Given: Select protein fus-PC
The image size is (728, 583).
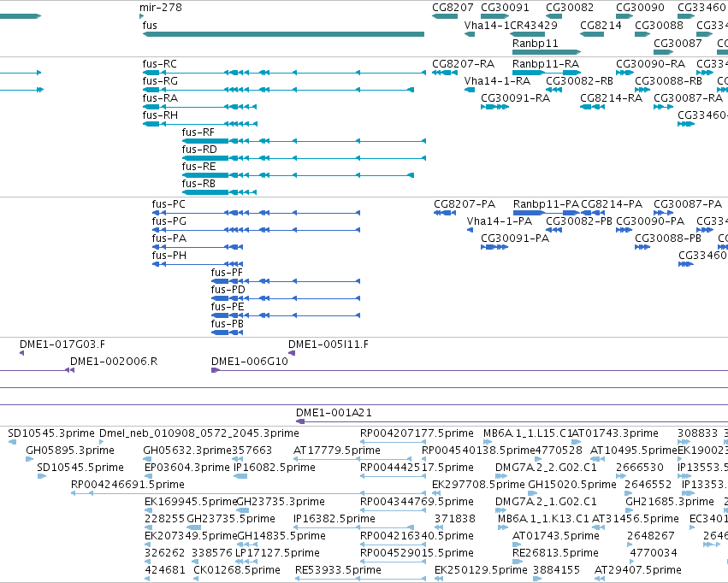Looking at the screenshot, I should [x=256, y=213].
